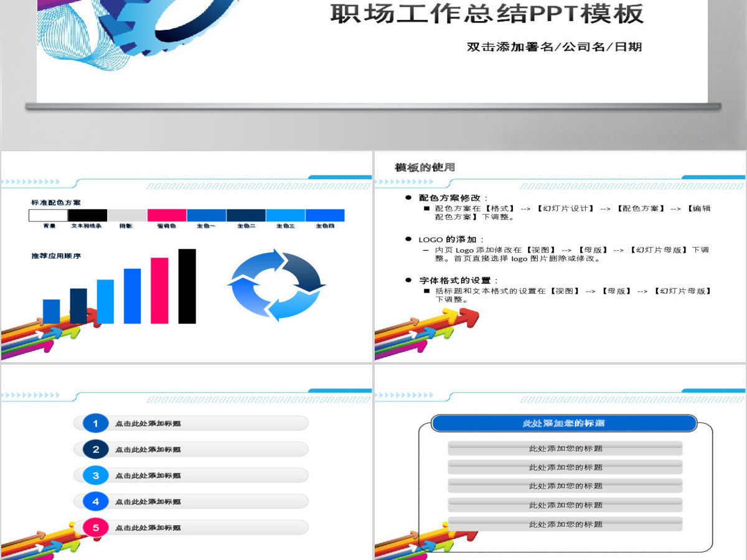Click the LOGO 的添加 bullet heading
Image resolution: width=747 pixels, height=560 pixels.
point(451,239)
